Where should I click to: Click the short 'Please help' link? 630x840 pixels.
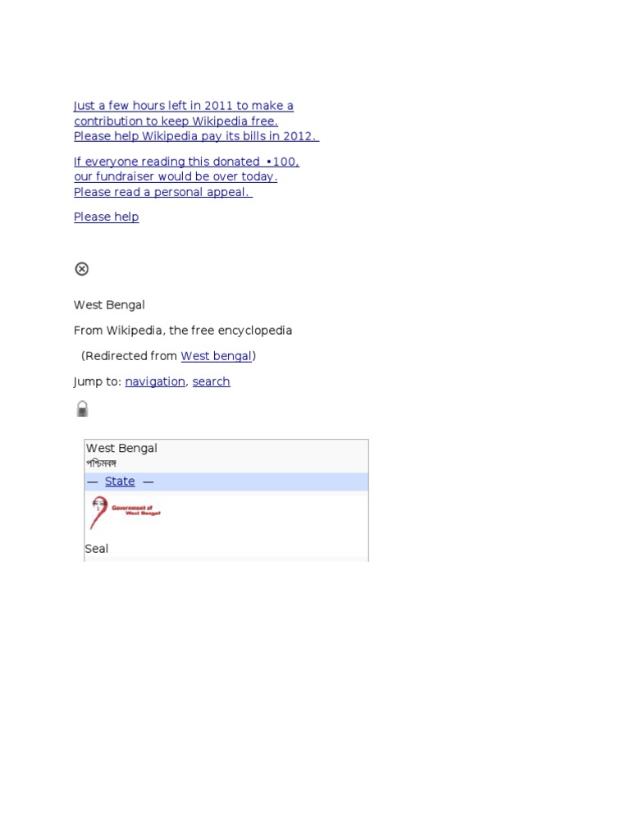tap(106, 217)
